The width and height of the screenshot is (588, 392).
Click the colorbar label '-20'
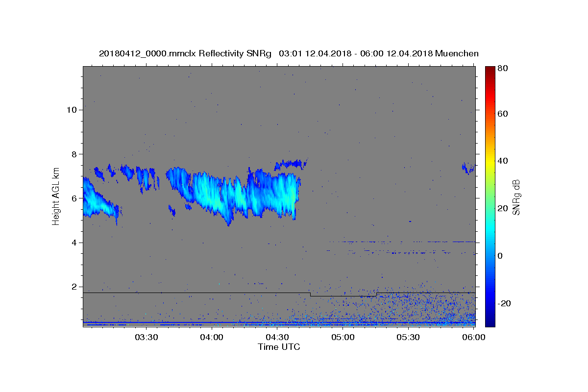point(505,303)
